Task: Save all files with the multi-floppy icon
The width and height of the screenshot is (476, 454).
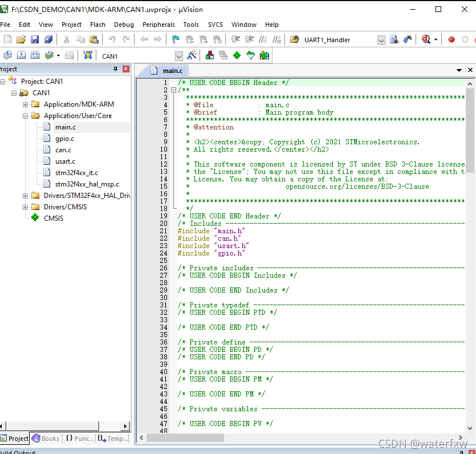Action: tap(48, 39)
